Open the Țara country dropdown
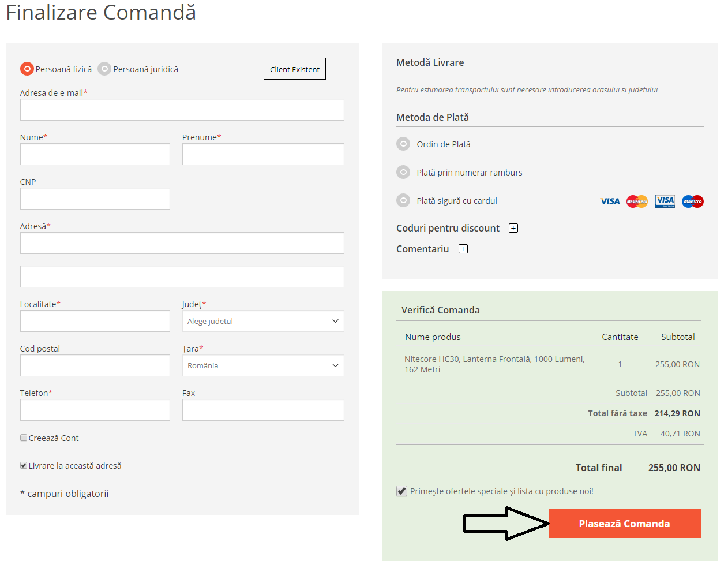 point(263,366)
